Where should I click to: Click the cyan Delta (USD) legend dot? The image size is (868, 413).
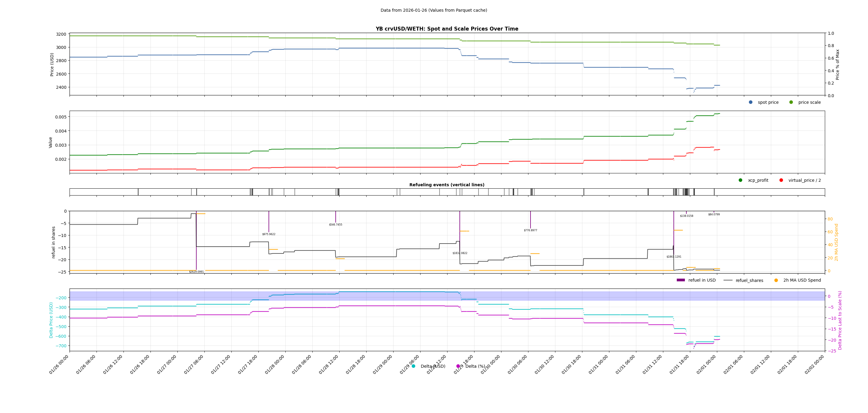coord(413,366)
